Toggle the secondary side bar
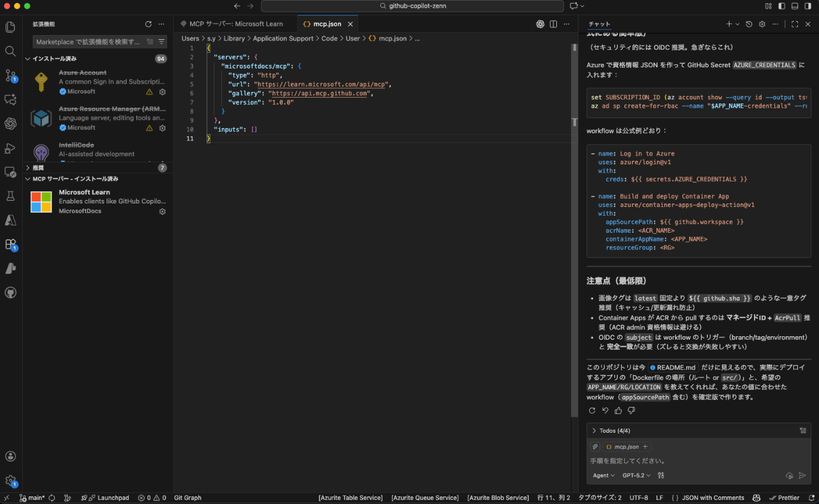Viewport: 819px width, 504px height. pyautogui.click(x=808, y=6)
